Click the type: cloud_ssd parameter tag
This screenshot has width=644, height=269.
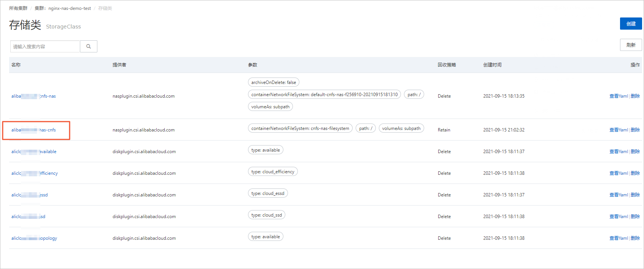pos(267,215)
